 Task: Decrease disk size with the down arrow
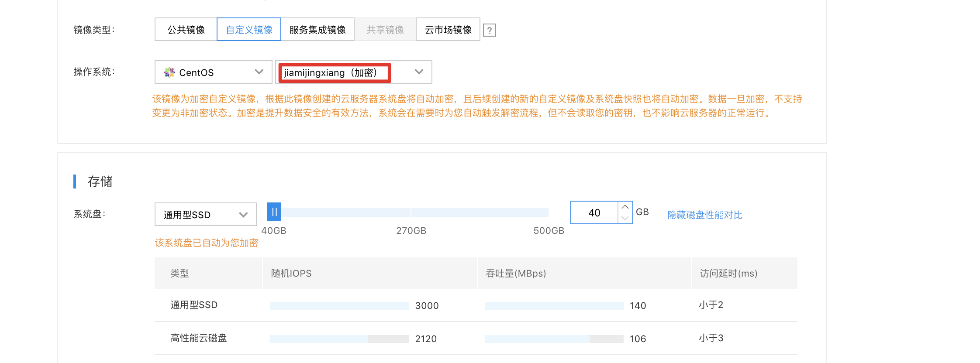coord(625,218)
